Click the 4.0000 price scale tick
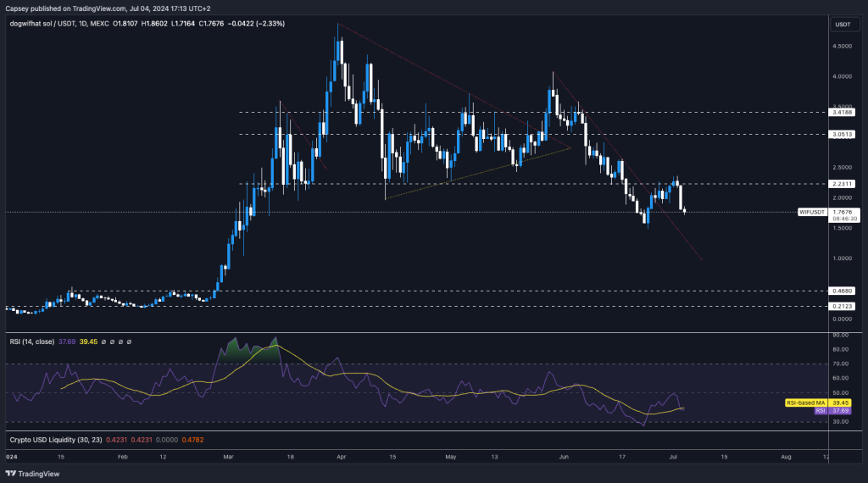 tap(842, 76)
